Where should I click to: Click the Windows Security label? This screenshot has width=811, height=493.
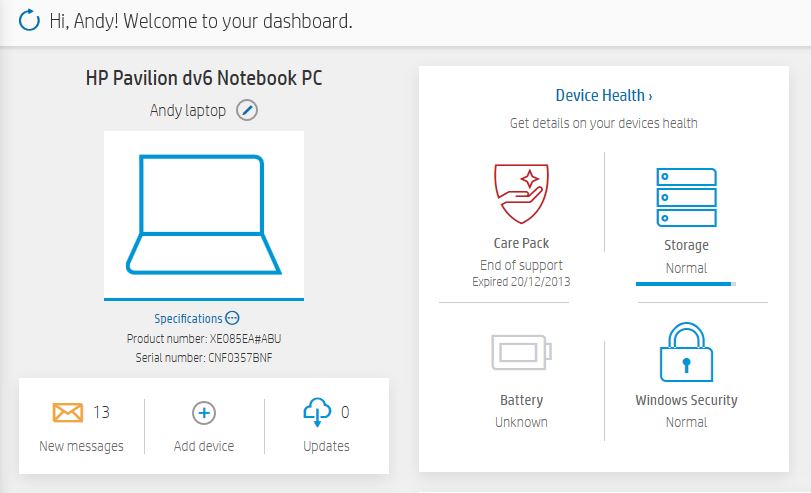coord(686,400)
